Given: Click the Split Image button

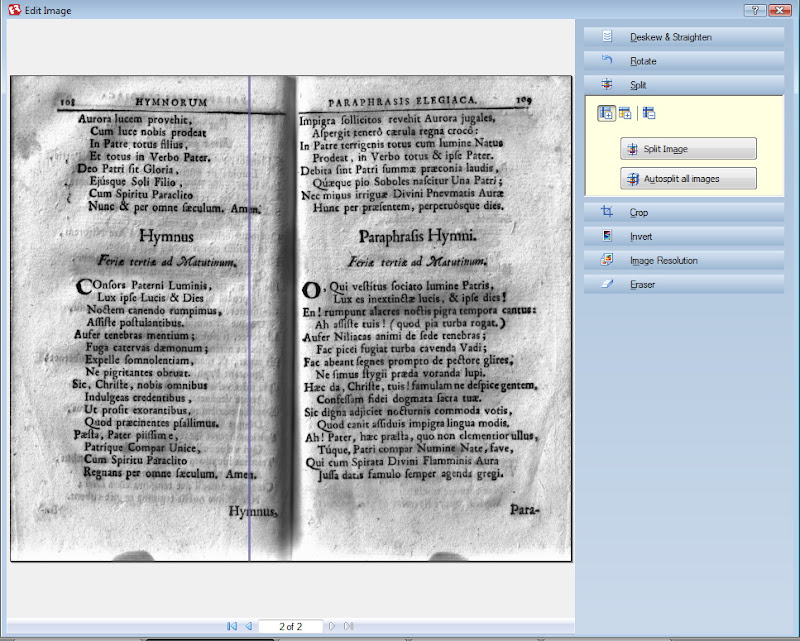Looking at the screenshot, I should [688, 149].
